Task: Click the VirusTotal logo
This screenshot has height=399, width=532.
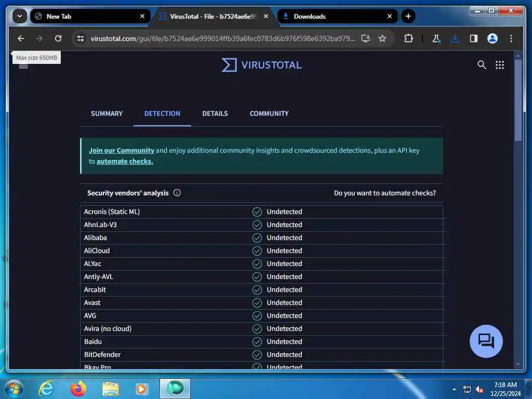Action: [261, 65]
